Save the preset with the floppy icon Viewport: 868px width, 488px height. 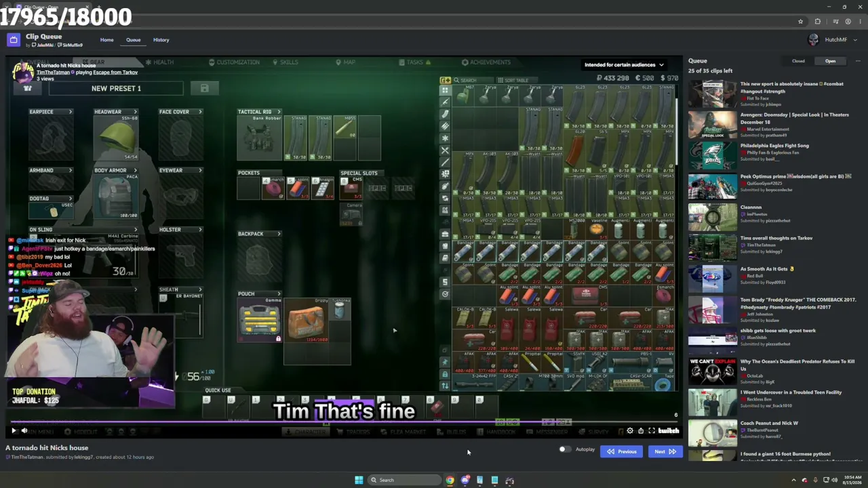tap(204, 88)
